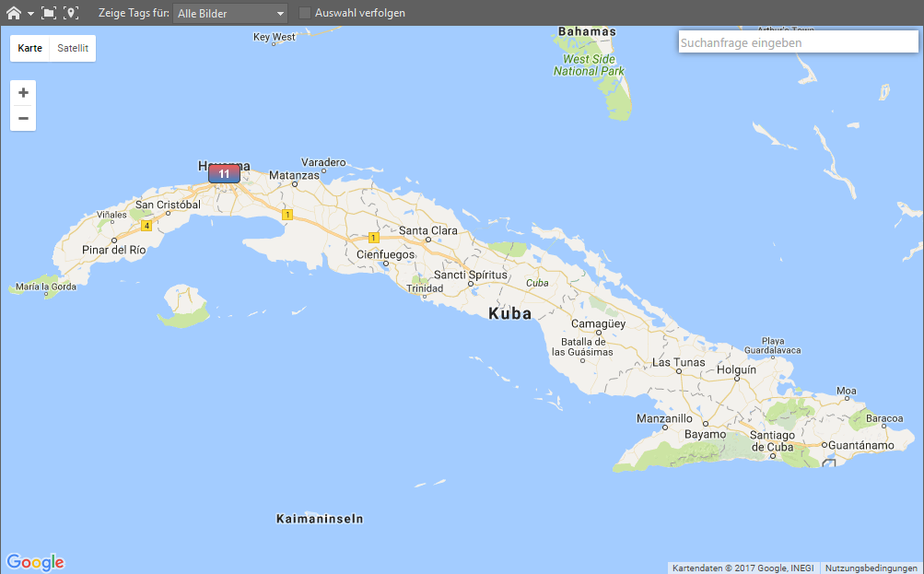Click the home location icon
Screen dimensions: 924x574
tap(14, 13)
